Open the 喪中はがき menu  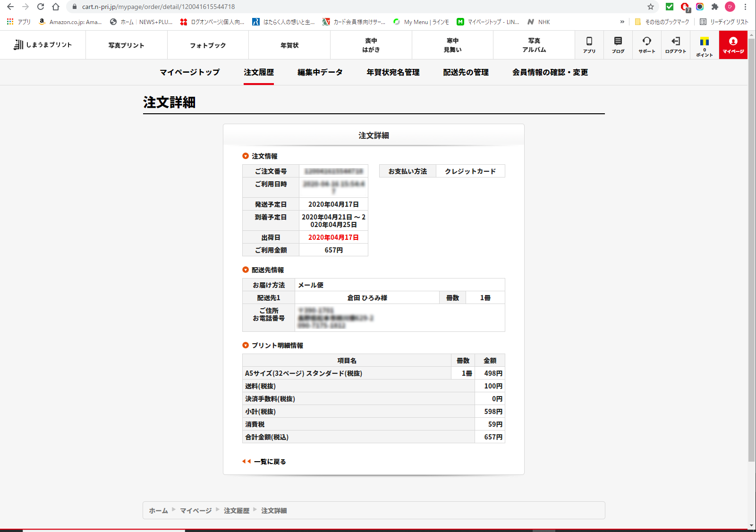371,45
